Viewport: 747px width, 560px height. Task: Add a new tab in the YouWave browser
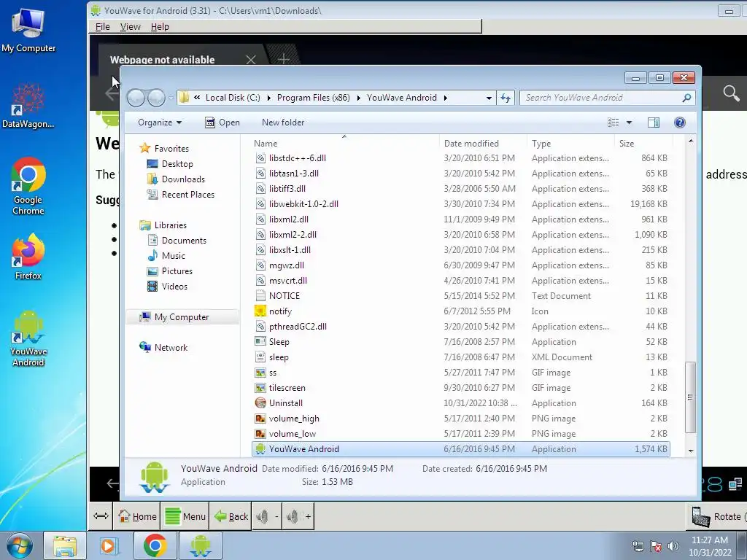point(284,59)
